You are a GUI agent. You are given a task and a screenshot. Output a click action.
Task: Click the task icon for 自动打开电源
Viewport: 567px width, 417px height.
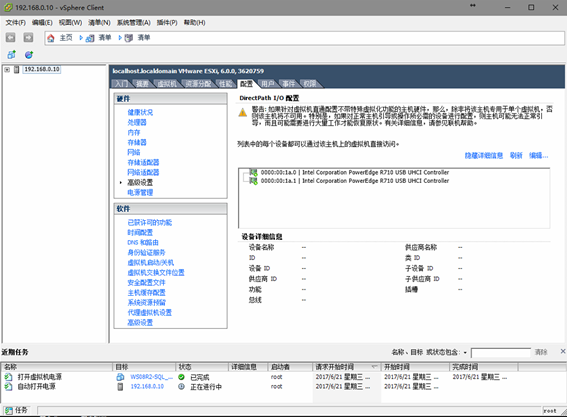tap(8, 387)
